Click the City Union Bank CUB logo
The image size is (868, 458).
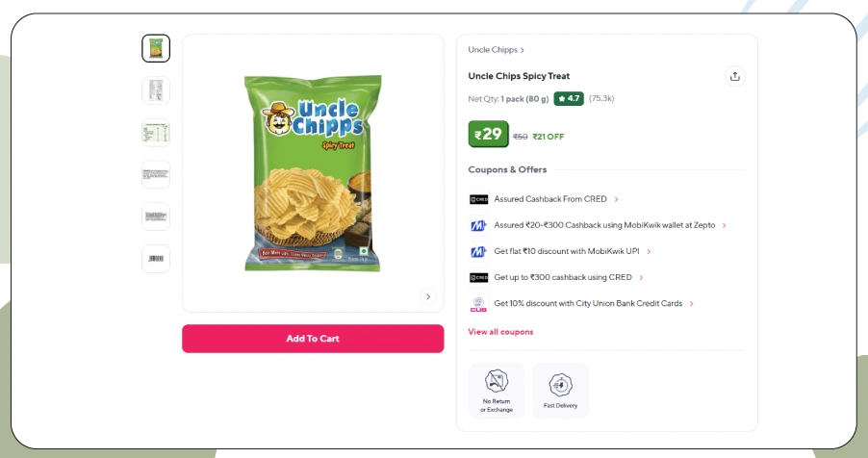click(x=479, y=304)
